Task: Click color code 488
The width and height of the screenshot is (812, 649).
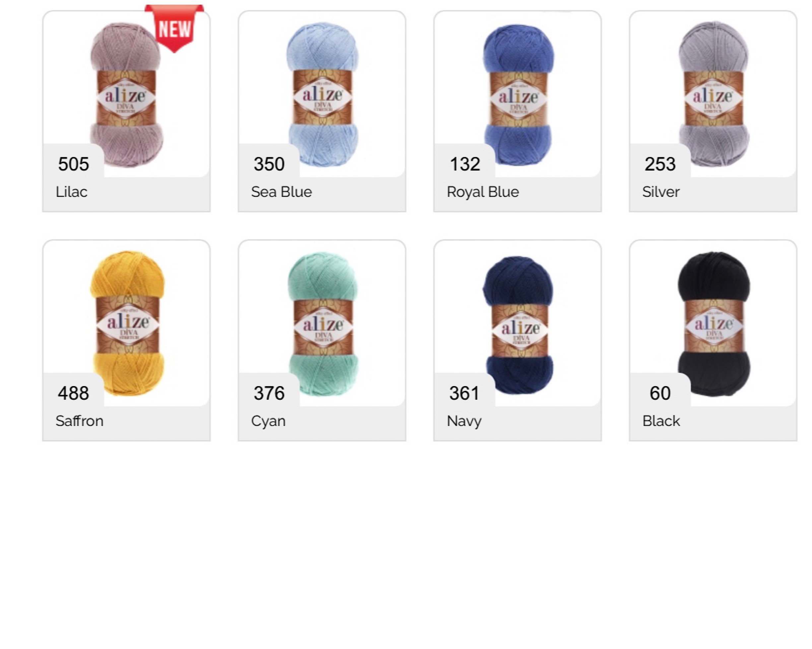Action: [x=73, y=393]
